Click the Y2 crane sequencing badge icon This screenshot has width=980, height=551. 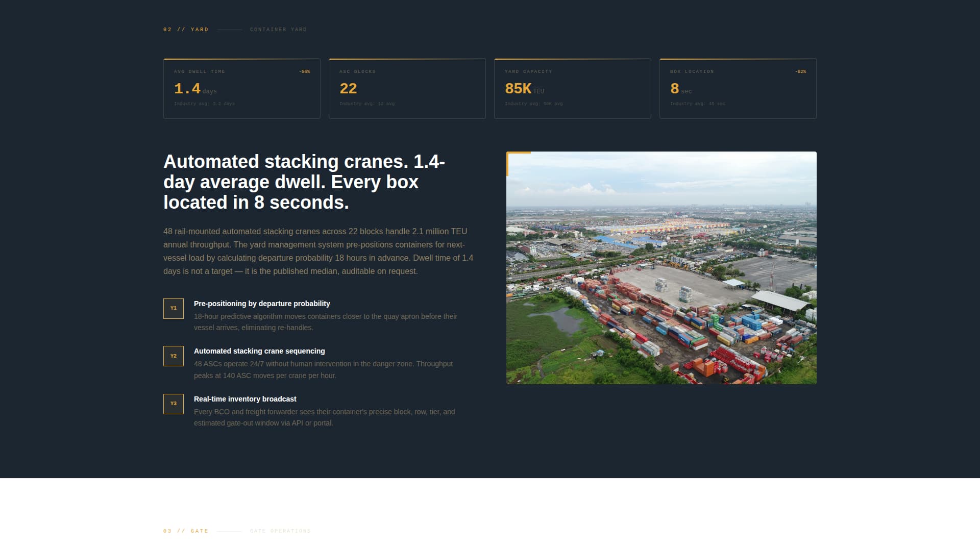click(x=174, y=356)
